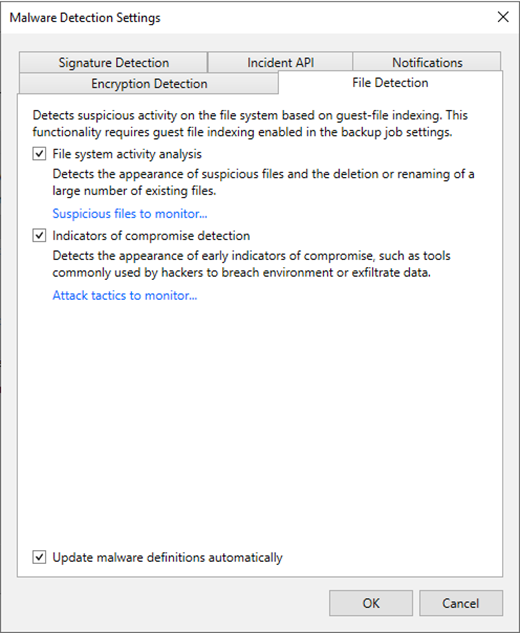The width and height of the screenshot is (520, 633).
Task: Open Attack tactics to monitor link
Action: 125,296
